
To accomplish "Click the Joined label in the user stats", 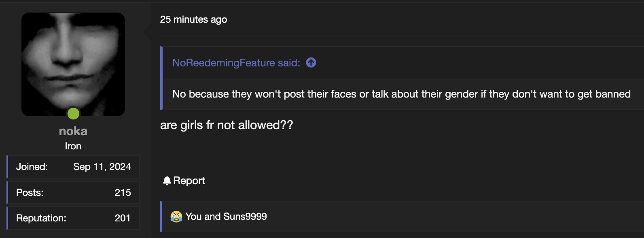I will click(32, 167).
